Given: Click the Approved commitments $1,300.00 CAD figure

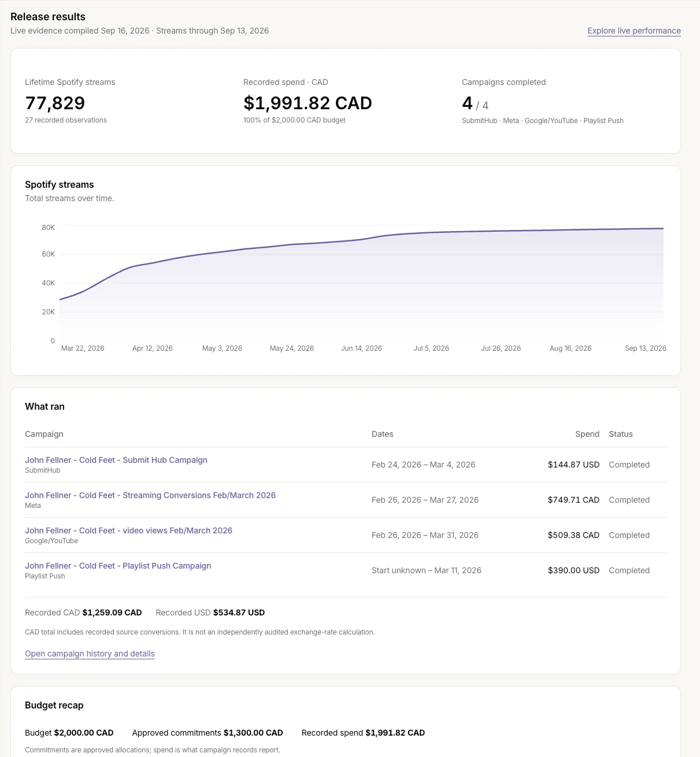Looking at the screenshot, I should click(x=208, y=733).
